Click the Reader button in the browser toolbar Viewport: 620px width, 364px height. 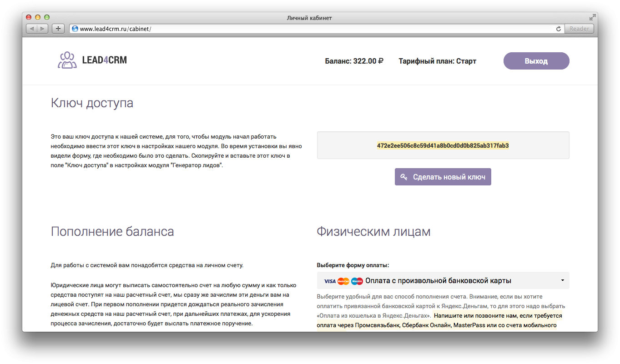pyautogui.click(x=579, y=28)
